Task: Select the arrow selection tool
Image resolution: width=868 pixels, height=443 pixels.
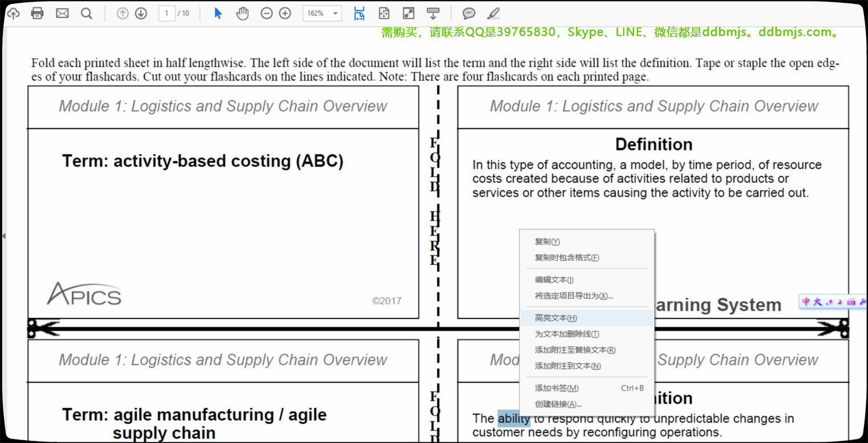Action: click(218, 13)
